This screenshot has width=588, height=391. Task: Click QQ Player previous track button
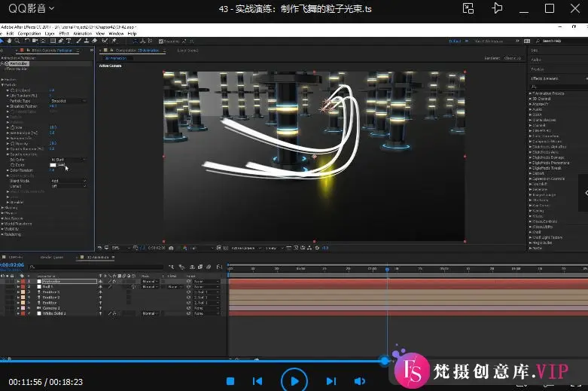(257, 381)
